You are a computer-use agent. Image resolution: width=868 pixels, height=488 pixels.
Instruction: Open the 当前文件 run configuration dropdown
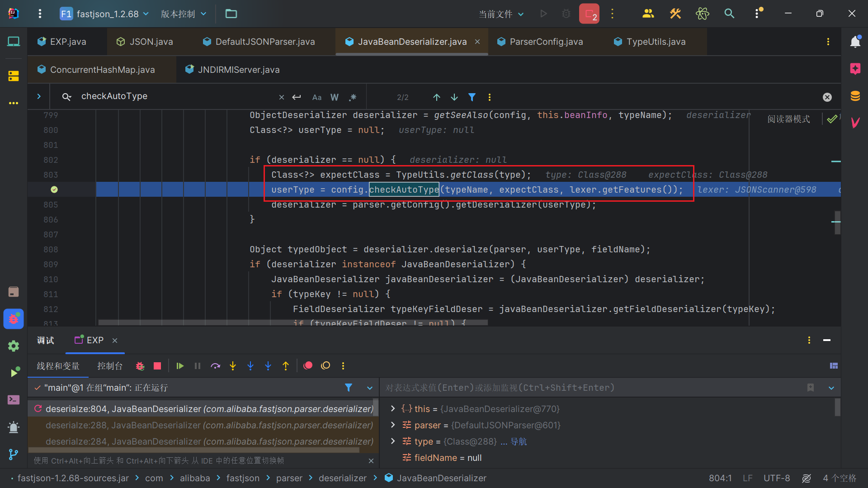pos(501,14)
